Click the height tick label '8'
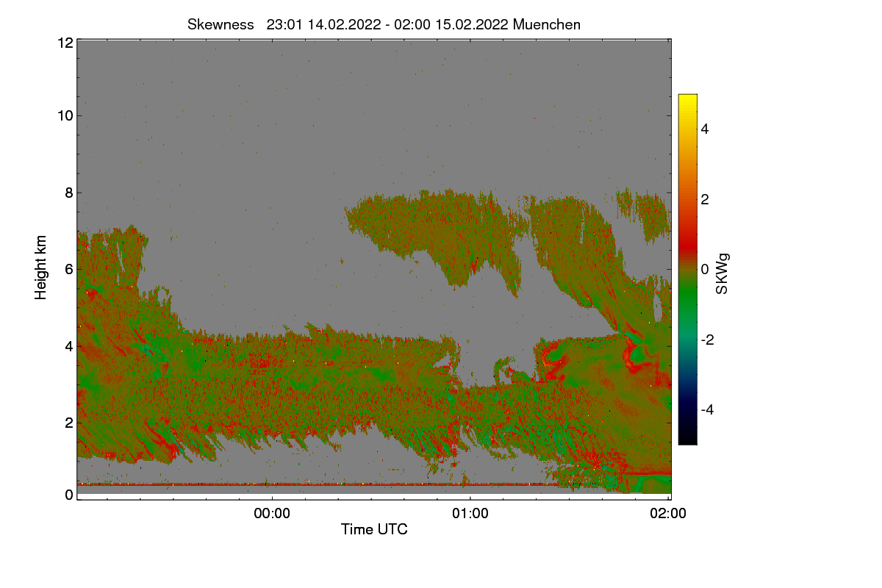Viewport: 882px width, 588px height. point(68,193)
